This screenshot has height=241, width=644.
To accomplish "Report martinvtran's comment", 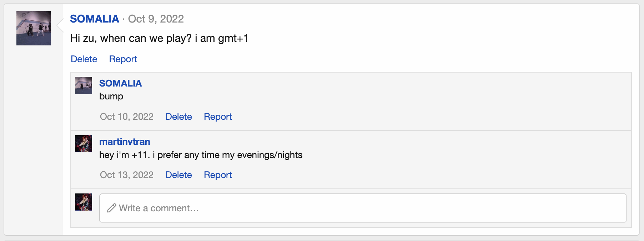I will pyautogui.click(x=218, y=175).
